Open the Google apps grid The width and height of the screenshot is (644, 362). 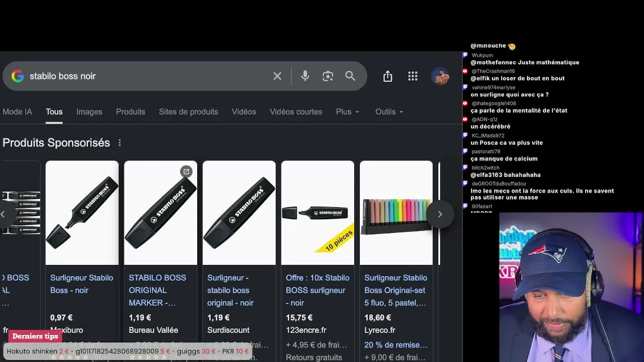click(x=413, y=76)
